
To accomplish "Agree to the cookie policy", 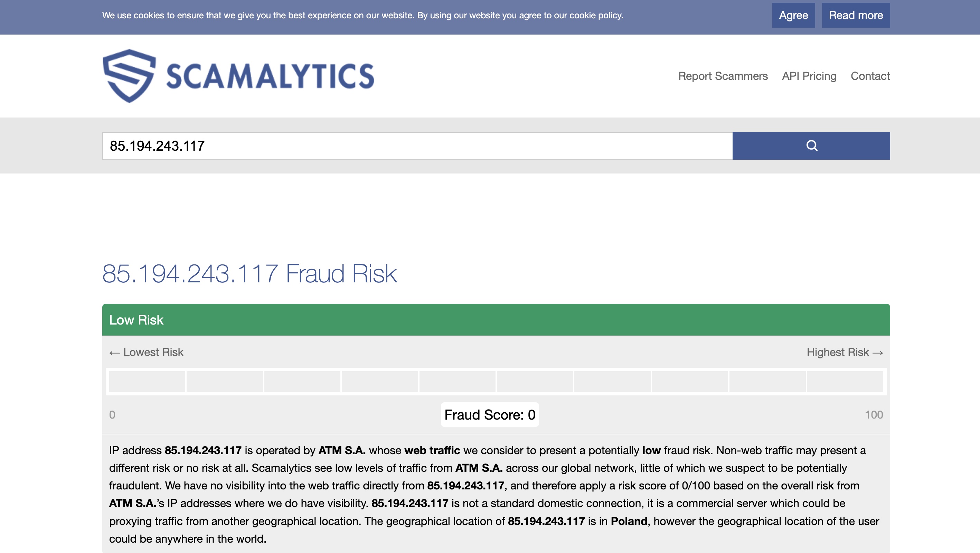I will pos(793,15).
